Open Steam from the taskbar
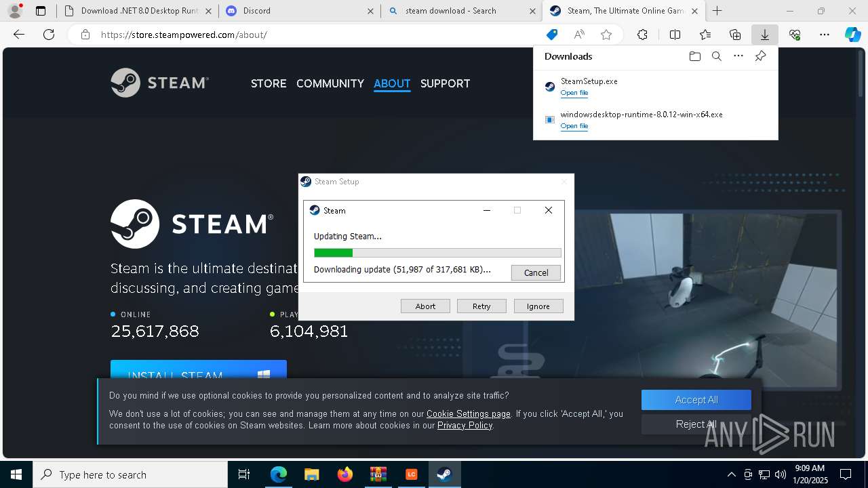The width and height of the screenshot is (868, 488). click(444, 474)
